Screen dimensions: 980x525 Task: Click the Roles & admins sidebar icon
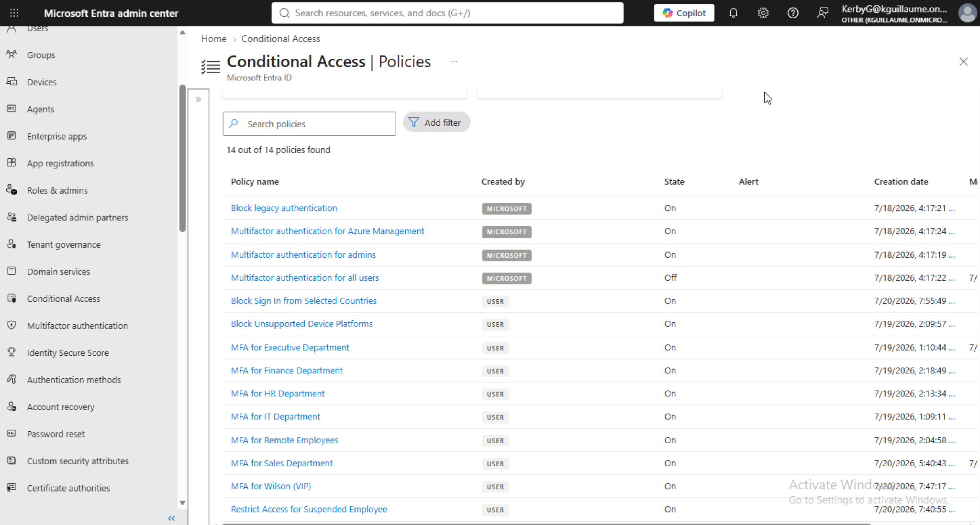[x=12, y=190]
